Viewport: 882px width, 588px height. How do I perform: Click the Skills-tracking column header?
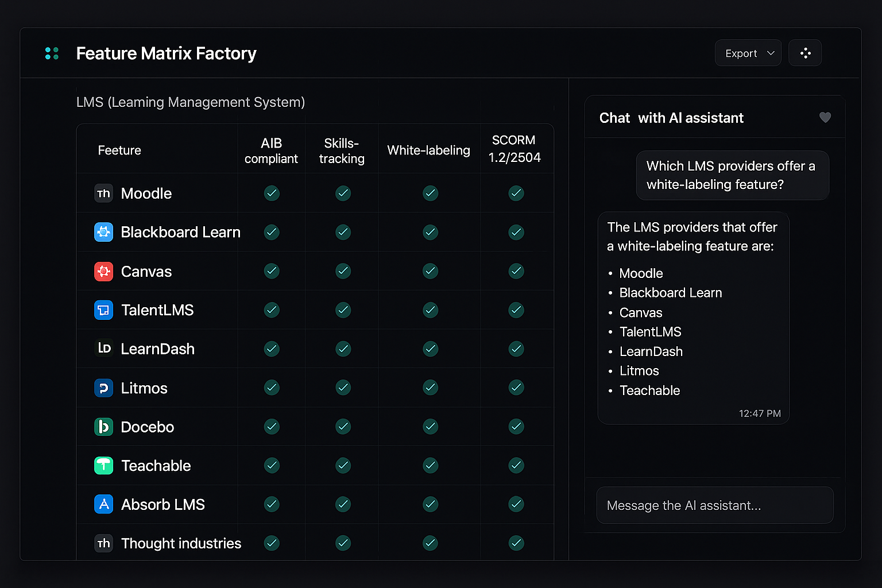point(342,150)
